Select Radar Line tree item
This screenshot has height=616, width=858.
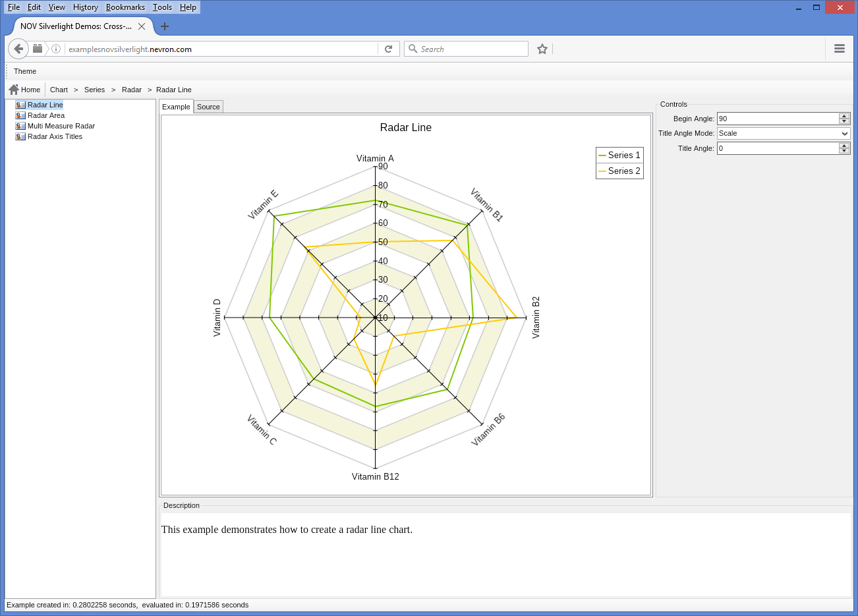coord(45,105)
